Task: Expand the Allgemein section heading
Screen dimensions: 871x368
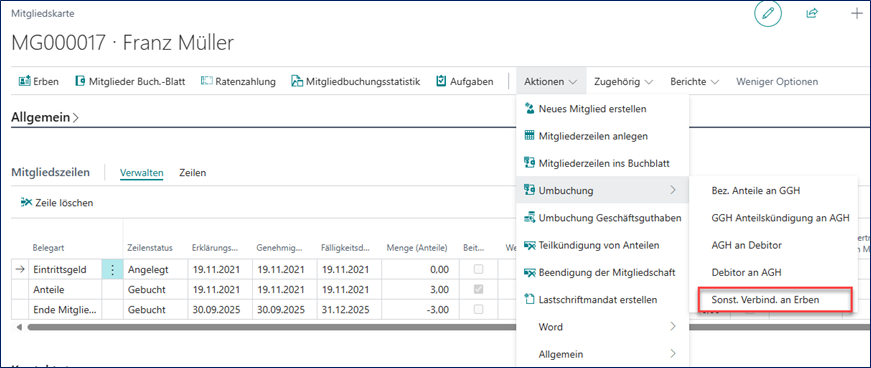Action: coord(45,117)
